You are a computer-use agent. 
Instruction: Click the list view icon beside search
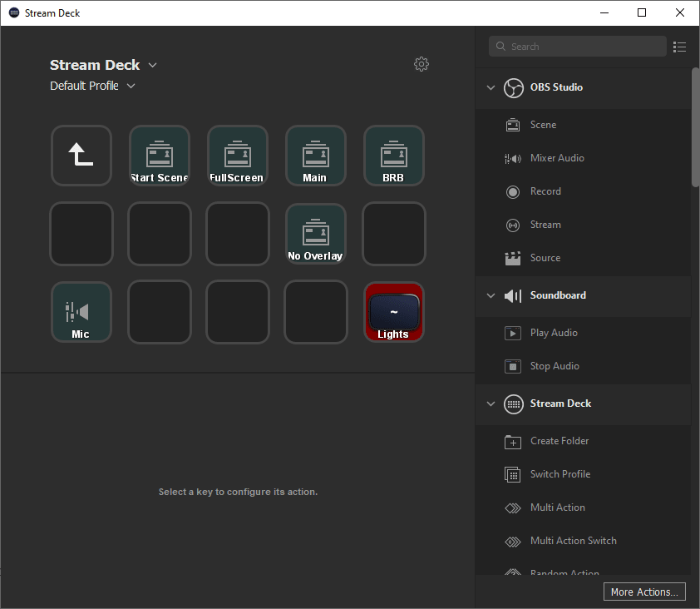(x=679, y=47)
